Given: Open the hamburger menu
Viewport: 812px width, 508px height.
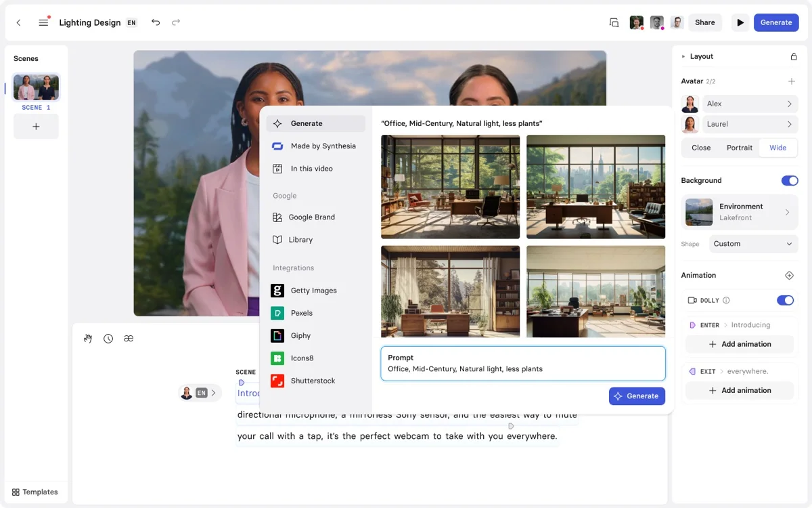Looking at the screenshot, I should (x=43, y=22).
